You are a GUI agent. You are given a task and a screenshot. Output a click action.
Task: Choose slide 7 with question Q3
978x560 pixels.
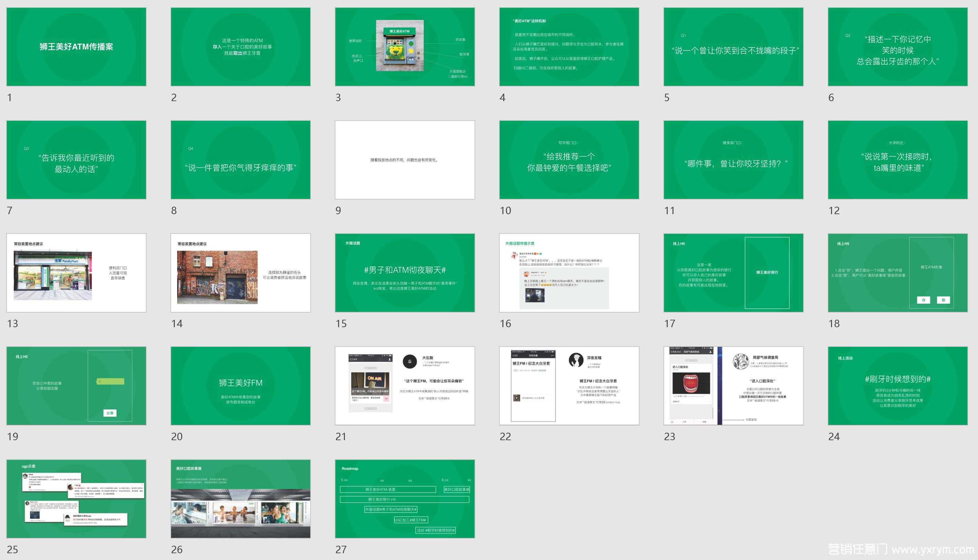tap(76, 160)
